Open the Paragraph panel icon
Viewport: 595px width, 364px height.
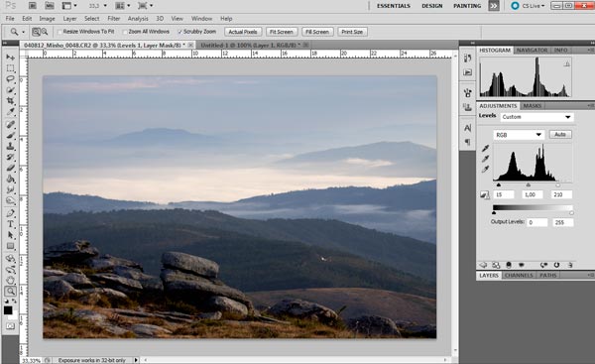pyautogui.click(x=467, y=142)
